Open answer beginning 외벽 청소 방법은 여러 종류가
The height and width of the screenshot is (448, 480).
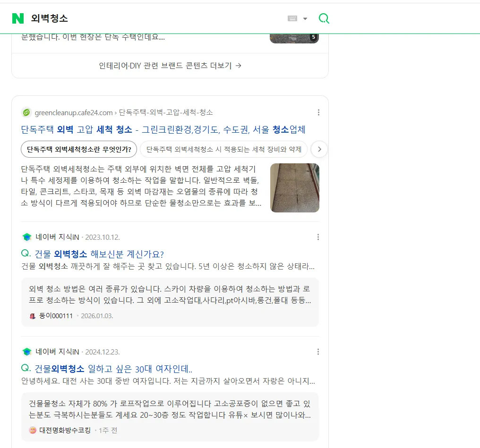[170, 295]
